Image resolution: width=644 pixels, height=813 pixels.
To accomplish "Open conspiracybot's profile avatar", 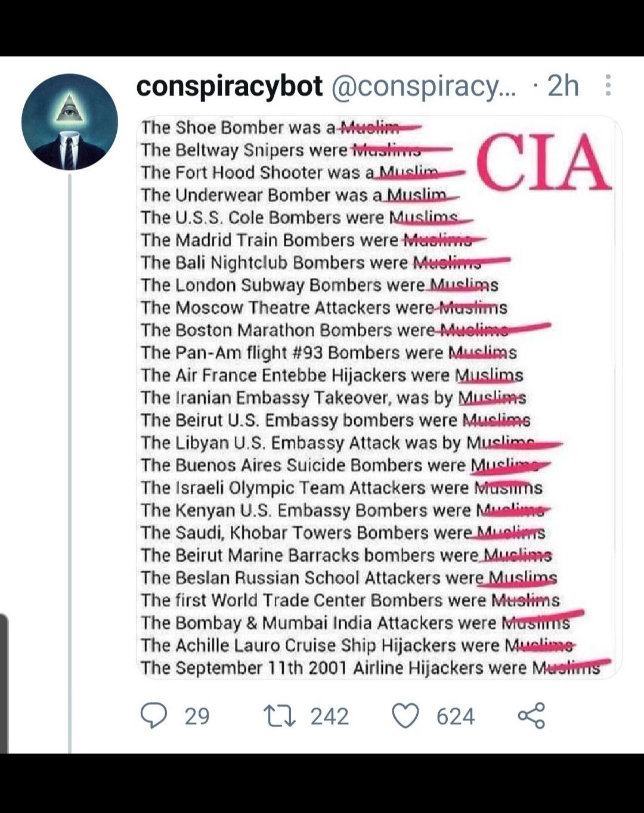I will [70, 122].
